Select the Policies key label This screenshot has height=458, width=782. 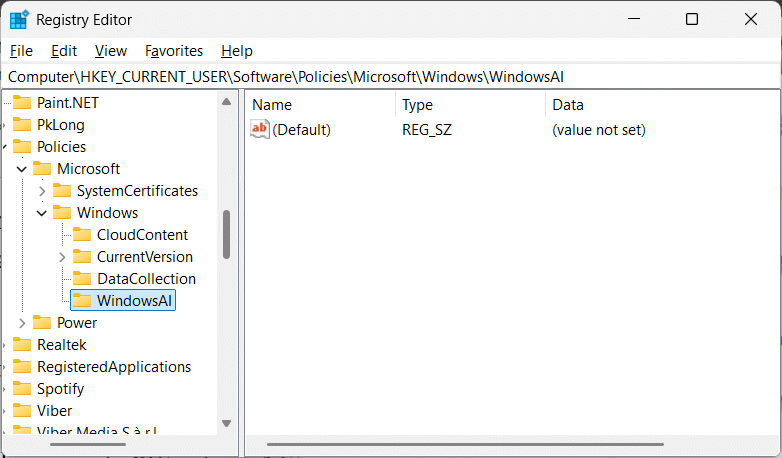[x=61, y=146]
